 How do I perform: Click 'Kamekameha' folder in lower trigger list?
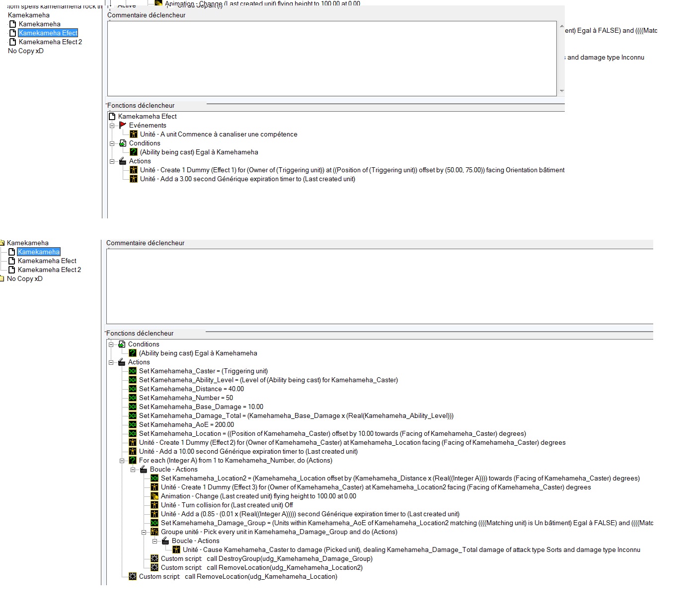click(28, 243)
